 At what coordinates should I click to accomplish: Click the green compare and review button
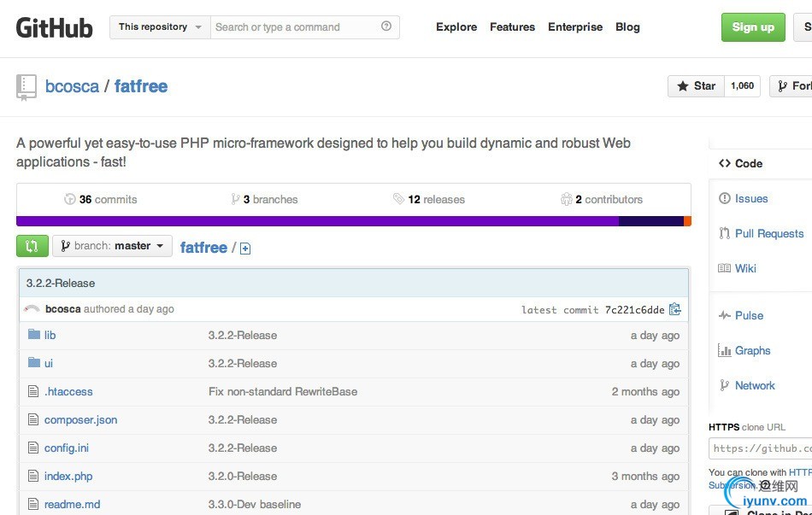pyautogui.click(x=32, y=246)
